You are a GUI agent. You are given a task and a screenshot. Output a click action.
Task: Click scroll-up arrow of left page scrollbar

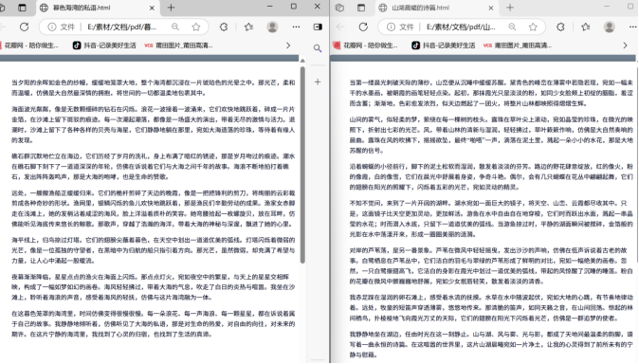pos(302,61)
